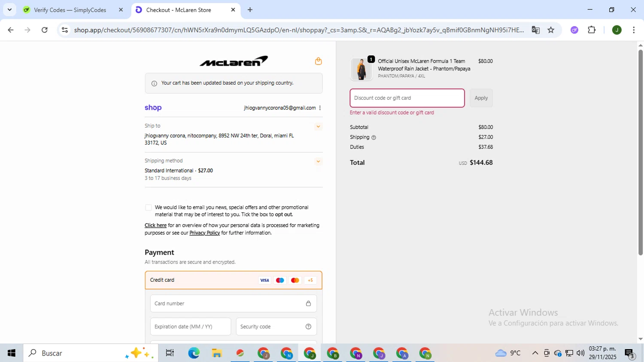Click the discount code or gift card field
Image resolution: width=644 pixels, height=362 pixels.
tap(407, 98)
